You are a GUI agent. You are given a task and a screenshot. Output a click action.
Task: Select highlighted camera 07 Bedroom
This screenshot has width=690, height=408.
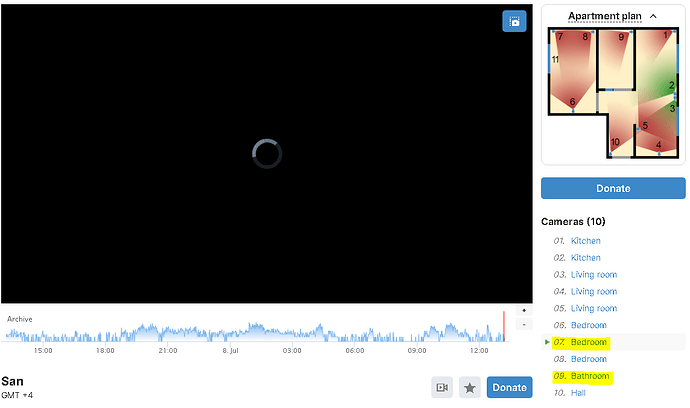[589, 343]
